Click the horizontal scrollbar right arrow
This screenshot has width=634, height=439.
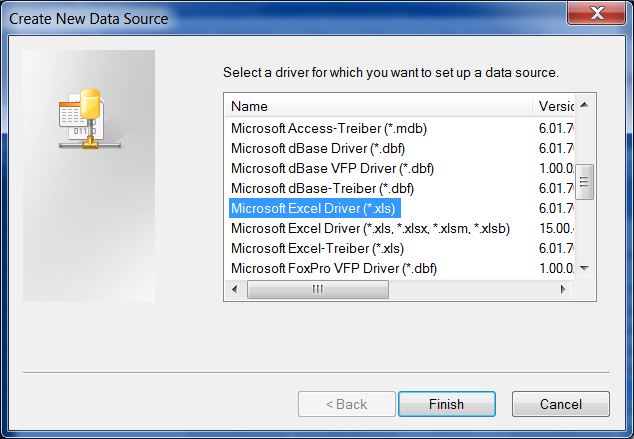563,289
